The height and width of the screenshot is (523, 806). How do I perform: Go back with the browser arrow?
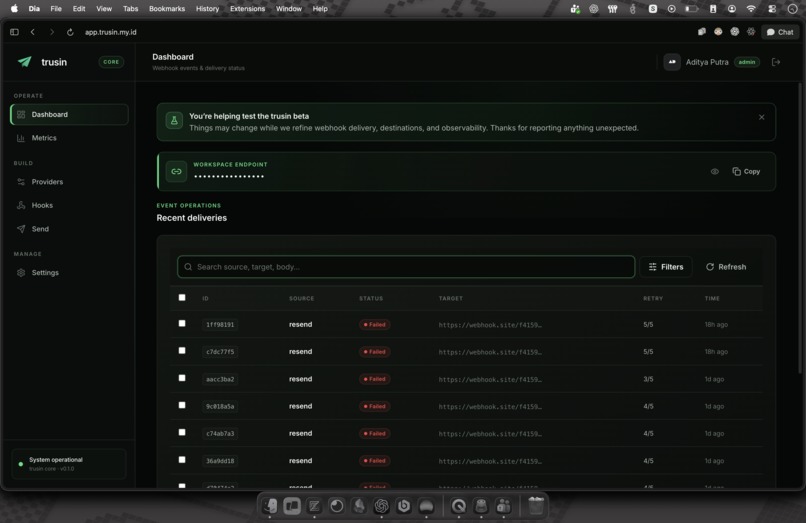33,32
